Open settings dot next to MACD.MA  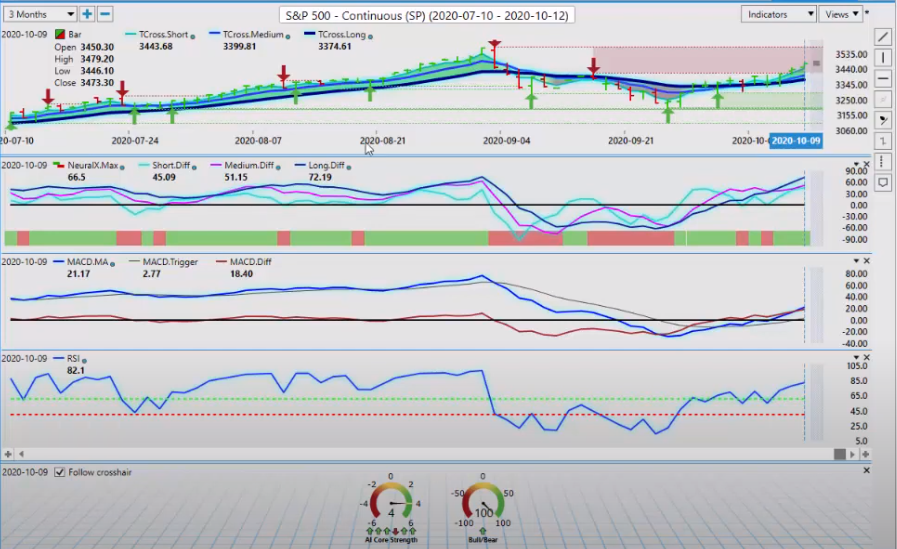(x=113, y=264)
